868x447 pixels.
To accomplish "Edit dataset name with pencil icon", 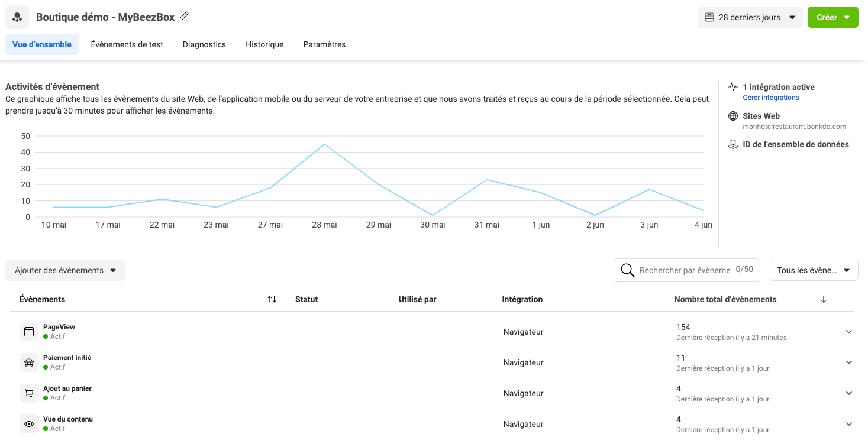I will (184, 17).
